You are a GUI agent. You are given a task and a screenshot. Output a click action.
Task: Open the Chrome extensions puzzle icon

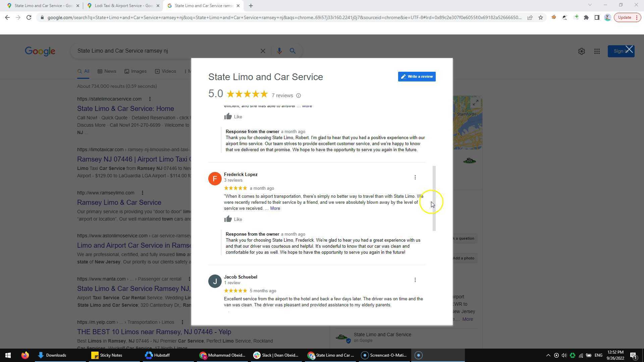[586, 17]
